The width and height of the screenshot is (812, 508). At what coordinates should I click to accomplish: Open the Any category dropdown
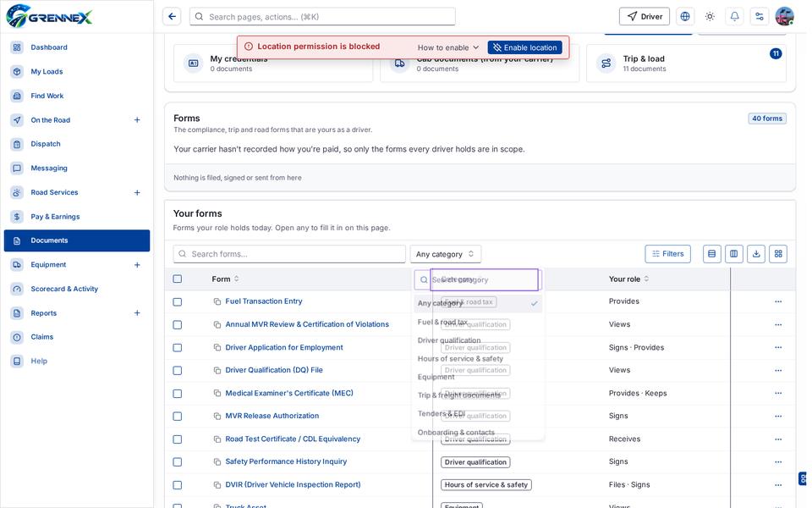point(446,254)
